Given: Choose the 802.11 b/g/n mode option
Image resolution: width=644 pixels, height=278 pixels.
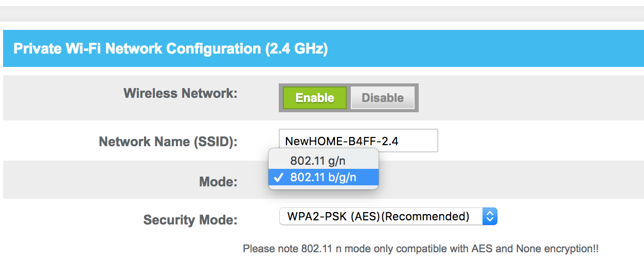Looking at the screenshot, I should coord(324,178).
